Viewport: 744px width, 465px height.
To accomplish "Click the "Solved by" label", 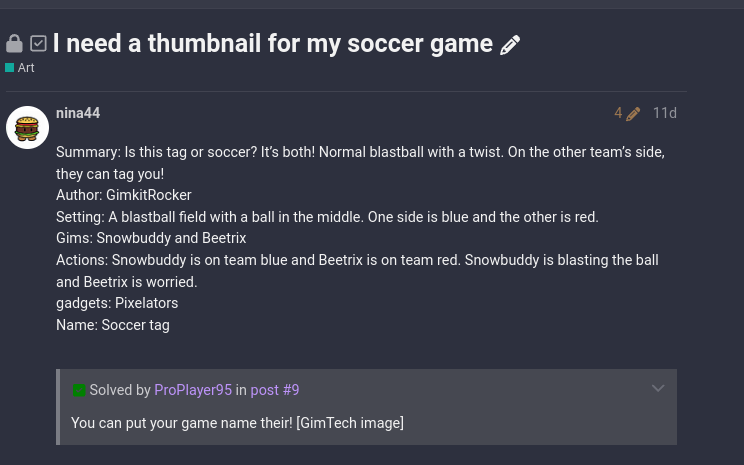I will [x=120, y=390].
